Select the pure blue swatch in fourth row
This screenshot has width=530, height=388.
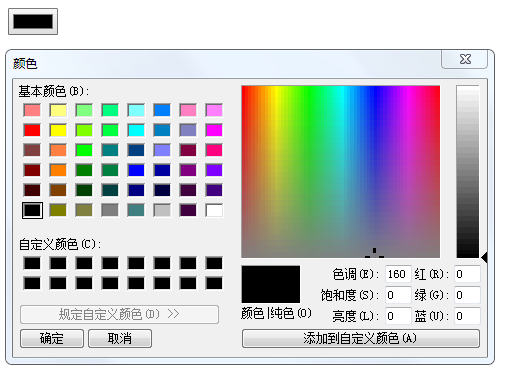tap(136, 170)
